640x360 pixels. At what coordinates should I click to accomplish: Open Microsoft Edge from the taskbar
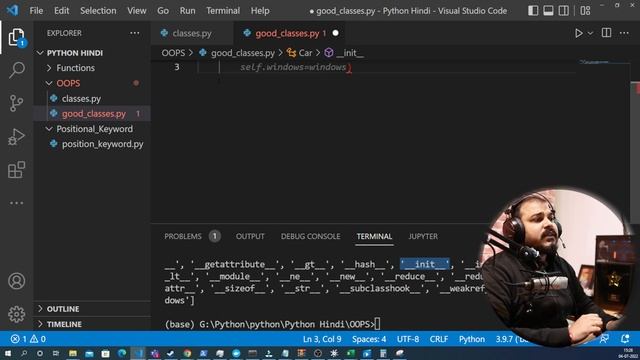point(122,353)
